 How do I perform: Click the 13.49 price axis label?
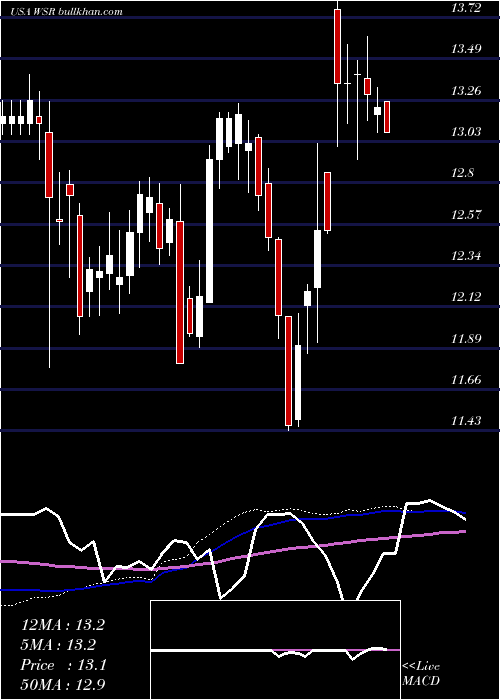[x=466, y=49]
